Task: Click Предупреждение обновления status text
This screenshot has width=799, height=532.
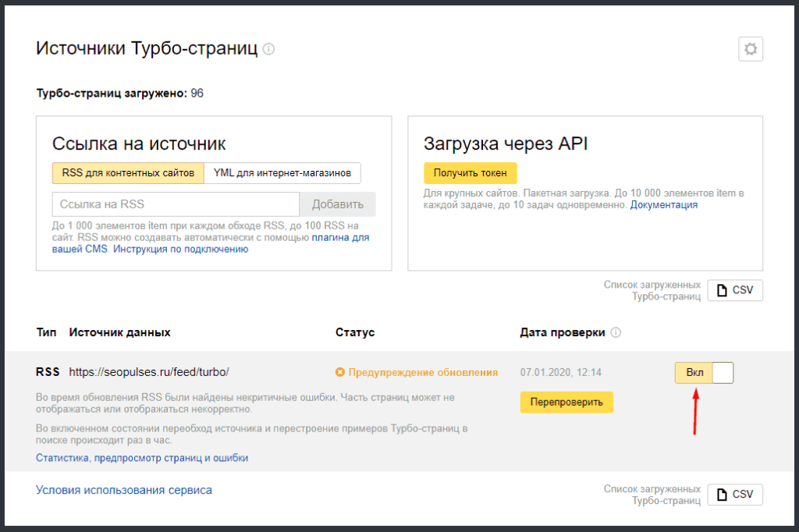Action: point(423,373)
